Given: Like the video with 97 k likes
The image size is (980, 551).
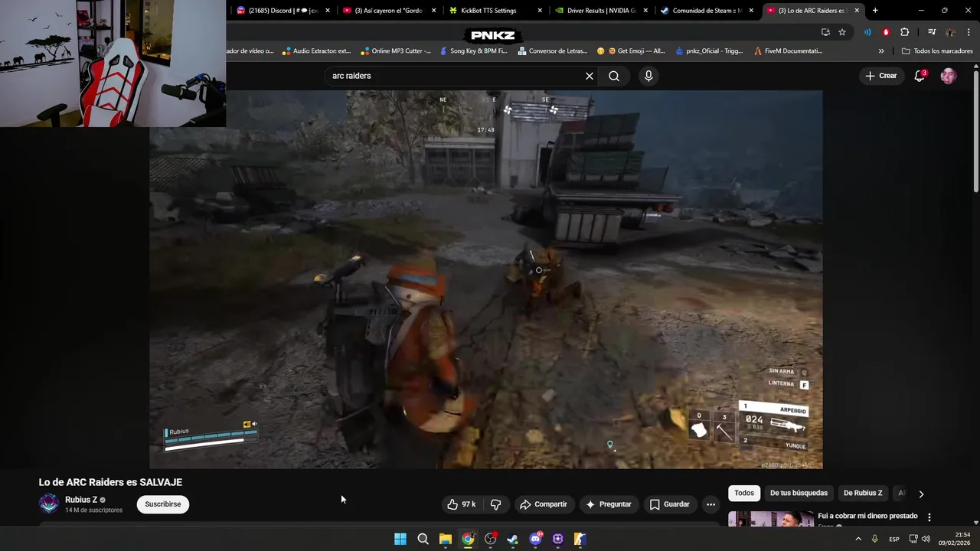Looking at the screenshot, I should 462,504.
